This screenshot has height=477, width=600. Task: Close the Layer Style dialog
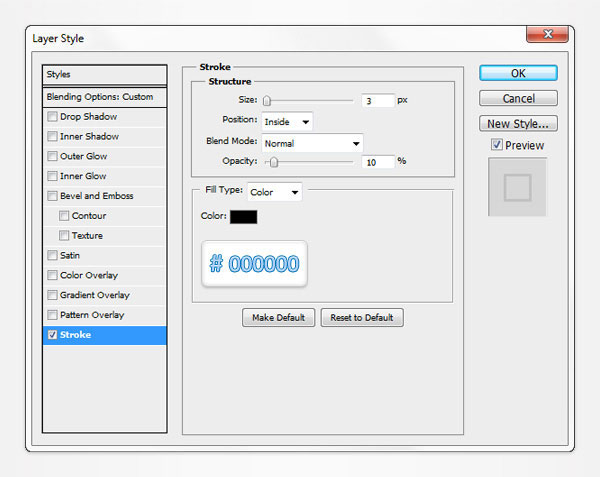coord(547,34)
